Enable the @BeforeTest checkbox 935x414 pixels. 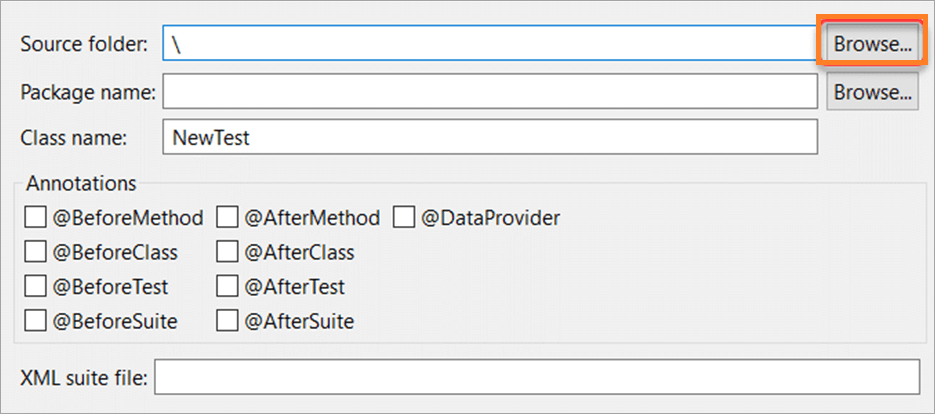click(35, 287)
